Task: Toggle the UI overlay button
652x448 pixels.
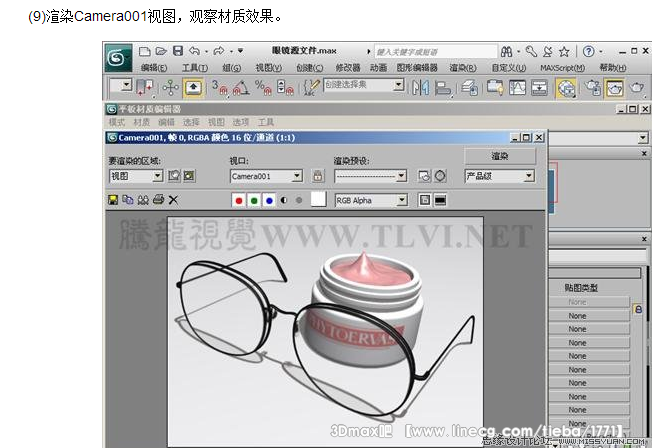Action: click(x=424, y=200)
